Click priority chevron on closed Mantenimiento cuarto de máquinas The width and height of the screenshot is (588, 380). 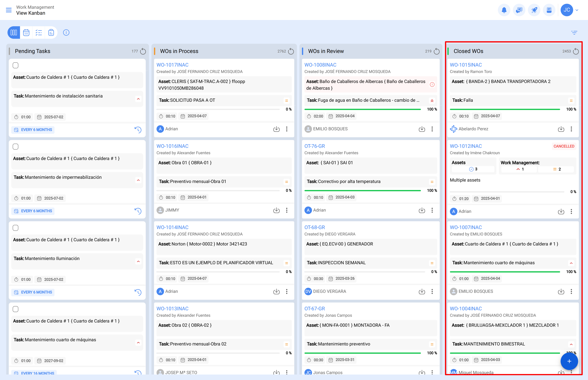point(571,263)
